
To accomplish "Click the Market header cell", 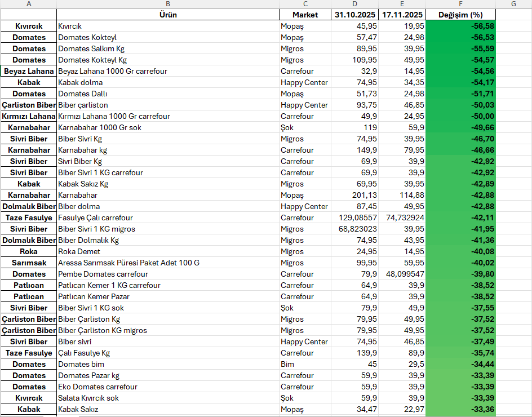I will click(x=305, y=15).
